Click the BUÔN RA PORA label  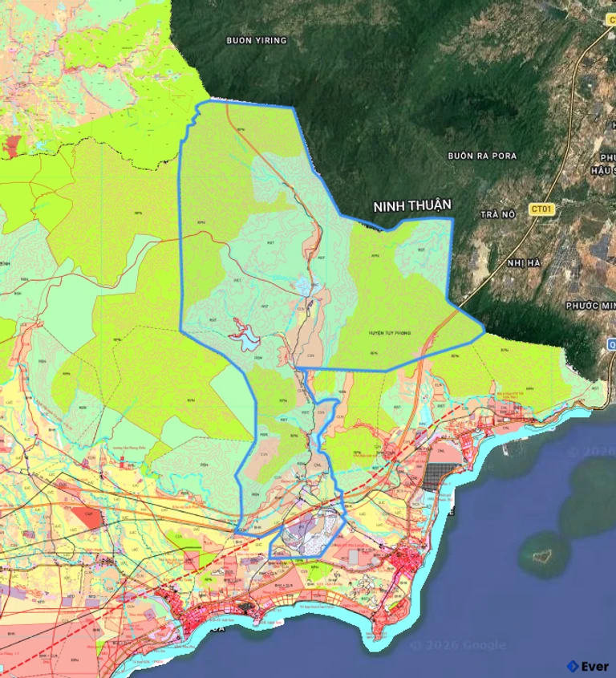click(481, 155)
